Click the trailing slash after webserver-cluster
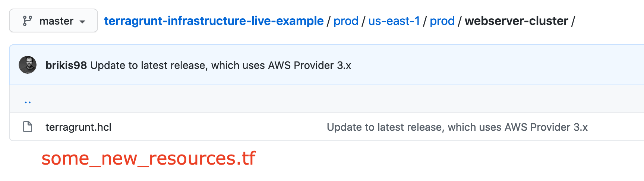This screenshot has height=181, width=644. pyautogui.click(x=573, y=21)
